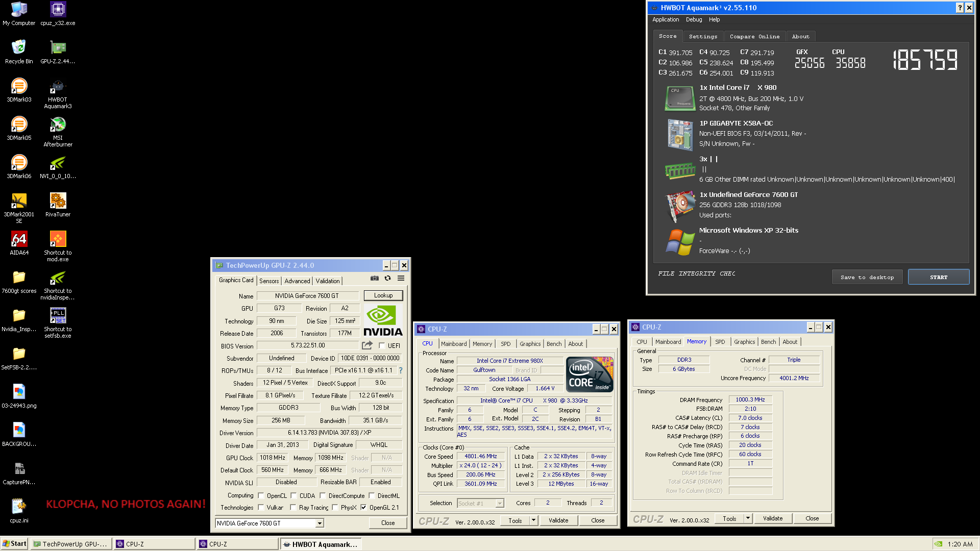Screen dimensions: 980x551
Task: Open Shortcut to nvidiaInspector icon
Action: pyautogui.click(x=58, y=285)
